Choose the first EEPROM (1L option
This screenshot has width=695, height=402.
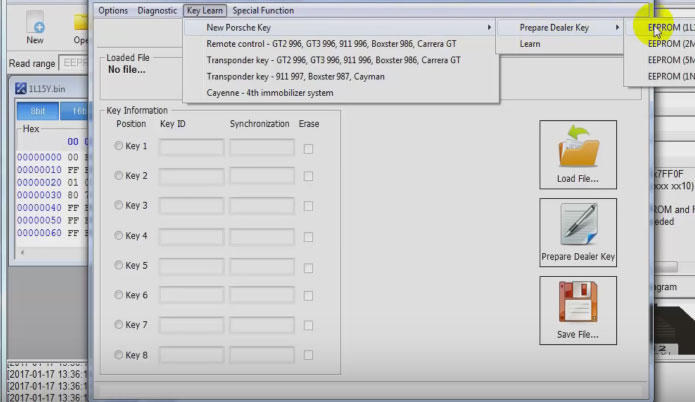tap(670, 27)
